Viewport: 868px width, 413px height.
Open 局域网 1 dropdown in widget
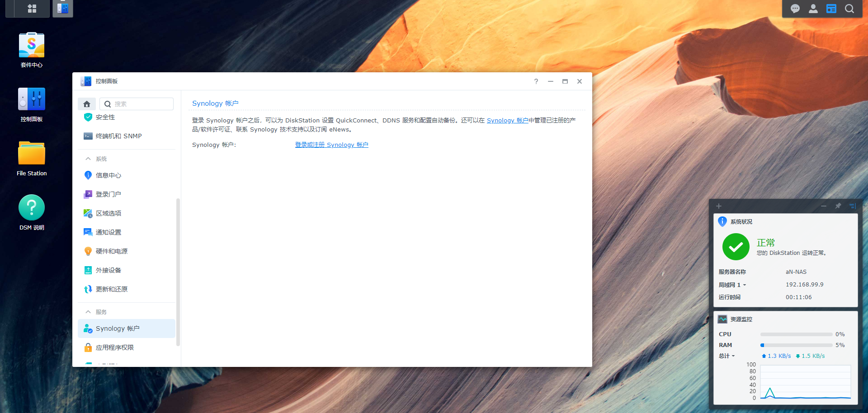[x=732, y=285]
